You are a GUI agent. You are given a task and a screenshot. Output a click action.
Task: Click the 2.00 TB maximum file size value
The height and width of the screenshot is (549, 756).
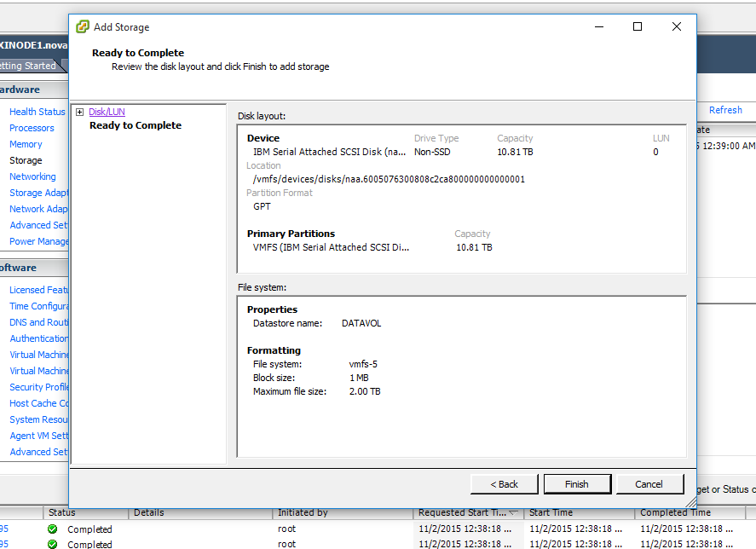click(365, 392)
